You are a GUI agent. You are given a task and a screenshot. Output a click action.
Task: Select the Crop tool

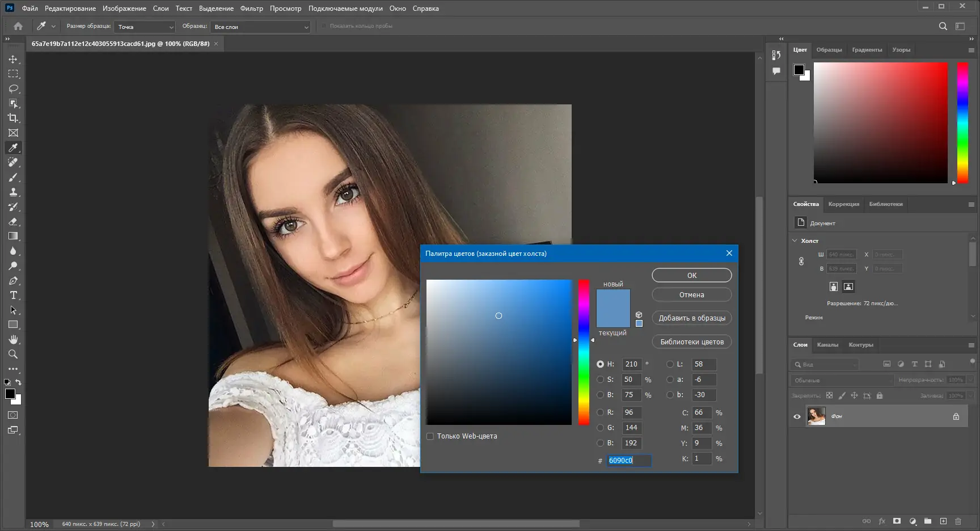(x=13, y=118)
